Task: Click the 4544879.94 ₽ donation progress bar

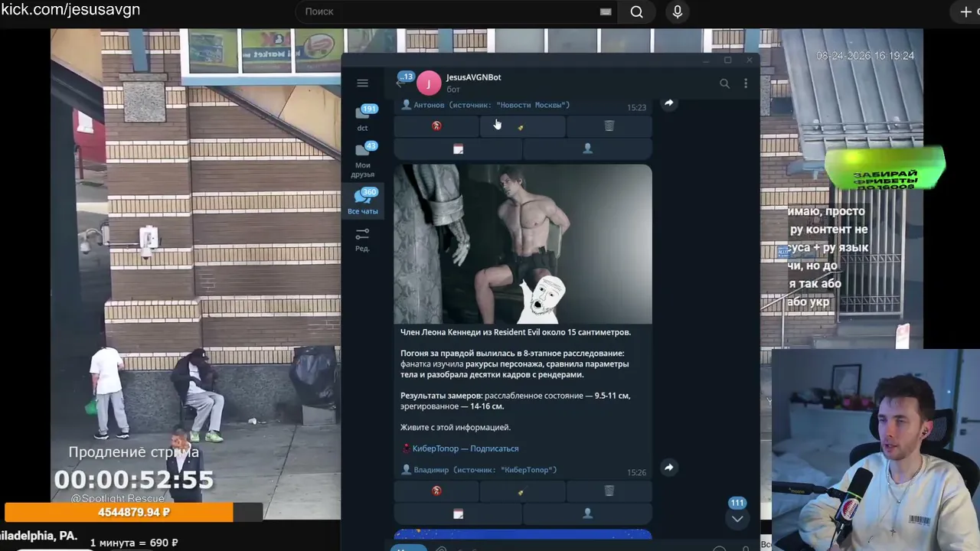Action: tap(134, 512)
